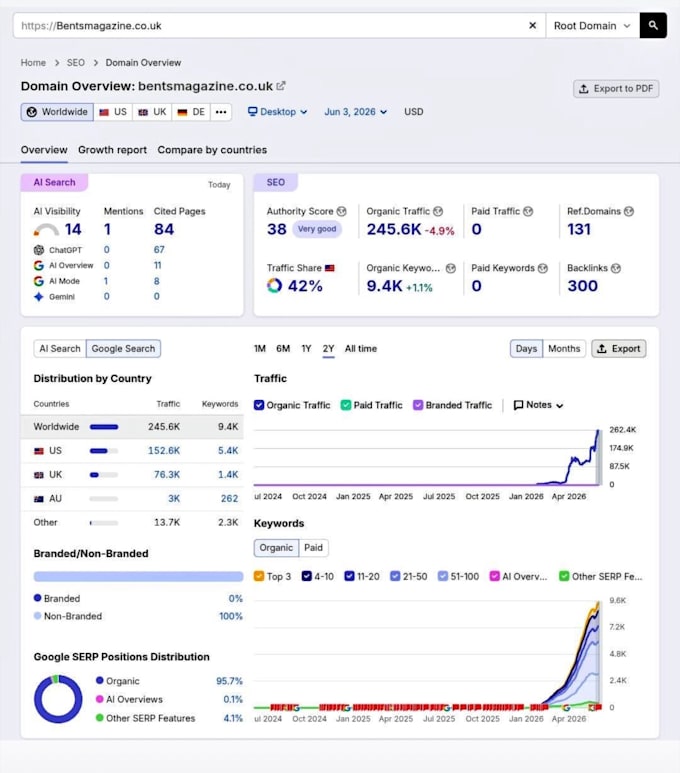Click the chart Export button
This screenshot has width=680, height=773.
click(x=619, y=349)
